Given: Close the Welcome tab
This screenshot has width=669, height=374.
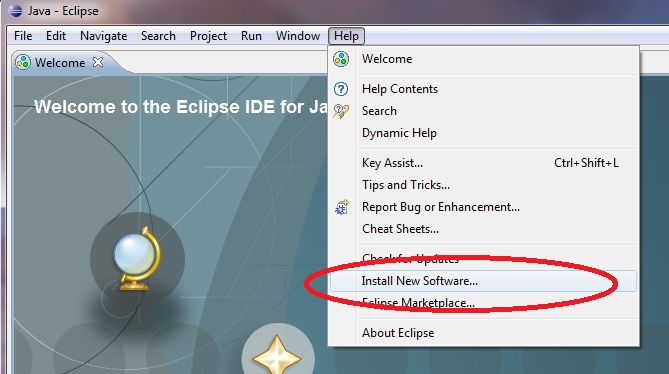Looking at the screenshot, I should tap(98, 62).
